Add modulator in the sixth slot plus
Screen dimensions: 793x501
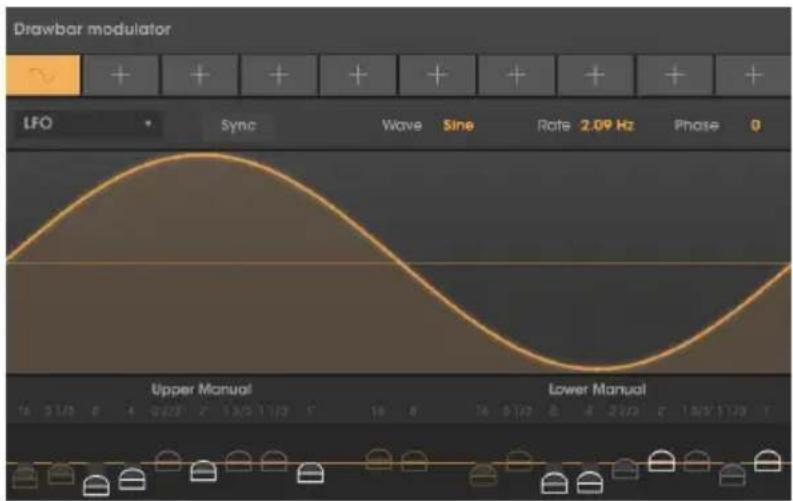[x=437, y=75]
